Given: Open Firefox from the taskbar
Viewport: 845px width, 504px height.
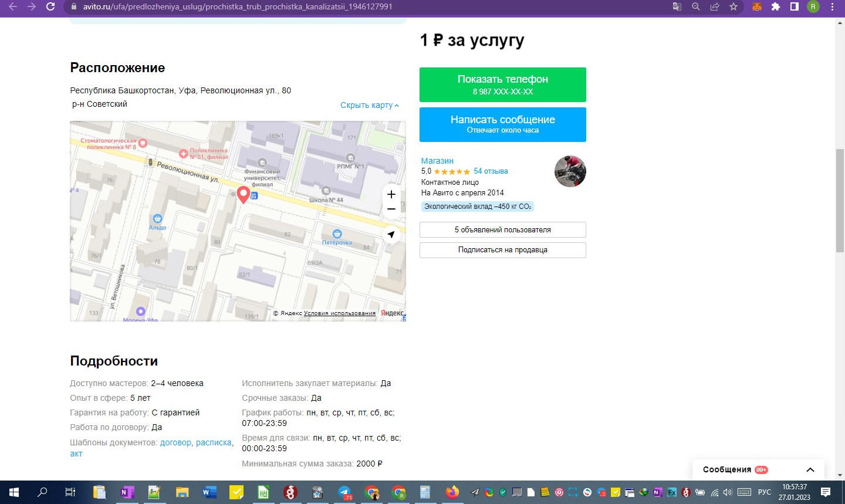Looking at the screenshot, I should coord(452,492).
